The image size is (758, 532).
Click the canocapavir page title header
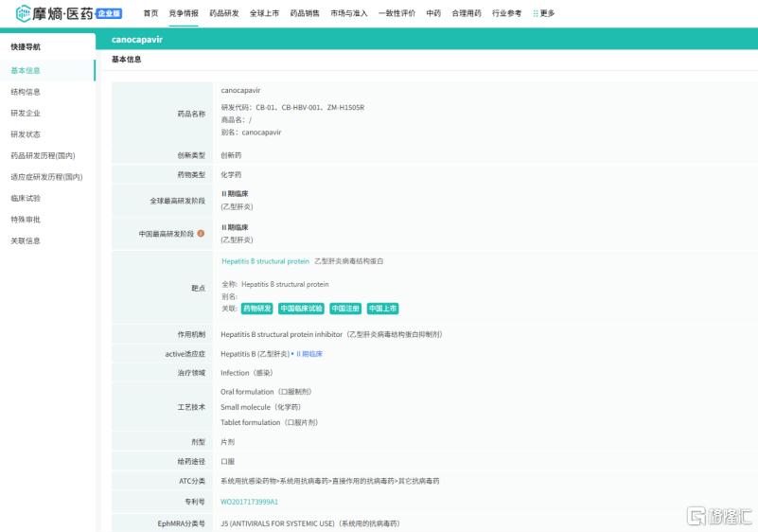(137, 40)
